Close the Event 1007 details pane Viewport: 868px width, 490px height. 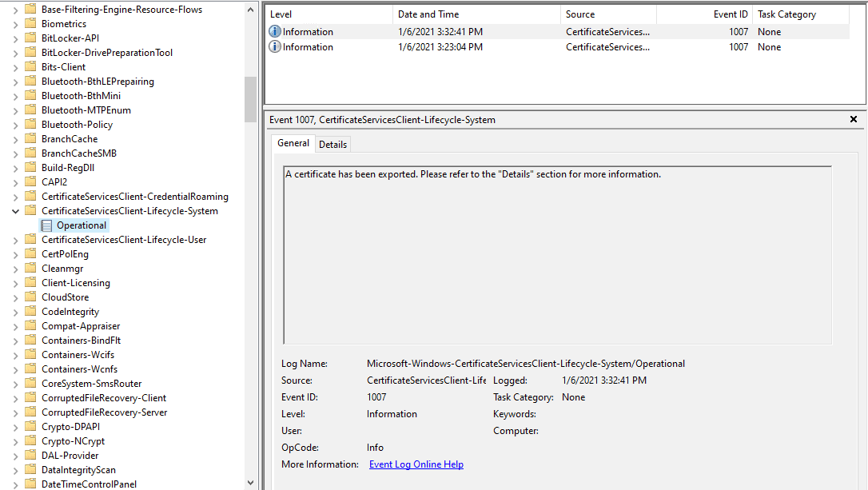coord(853,118)
